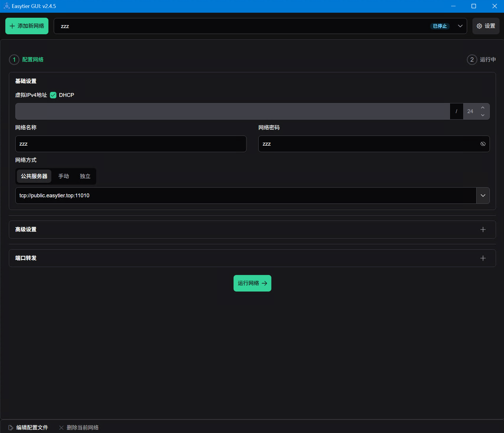This screenshot has width=504, height=433.
Task: Uncheck the DHCP checkbox
Action: 53,95
